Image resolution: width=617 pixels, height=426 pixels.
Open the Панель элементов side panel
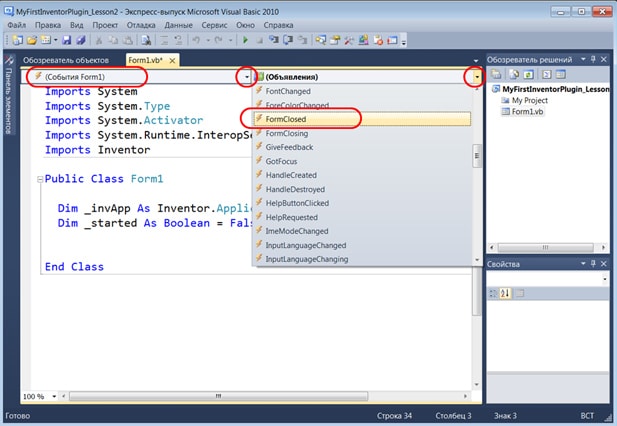(9, 95)
